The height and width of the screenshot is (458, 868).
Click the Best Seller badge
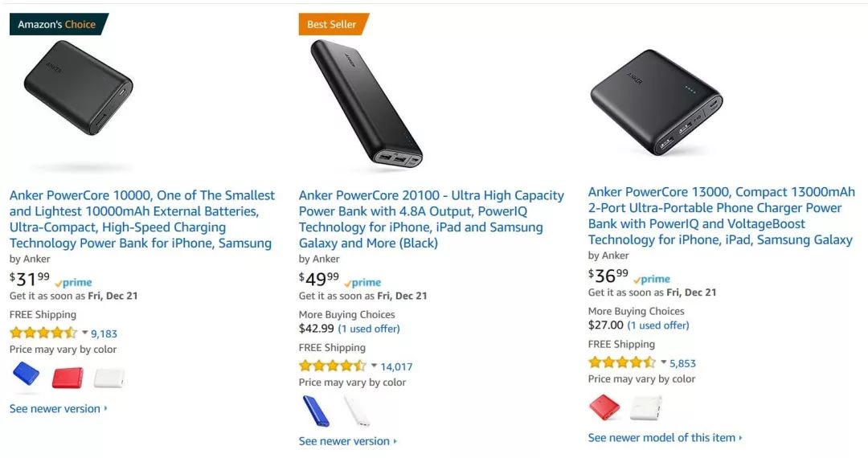pos(333,24)
